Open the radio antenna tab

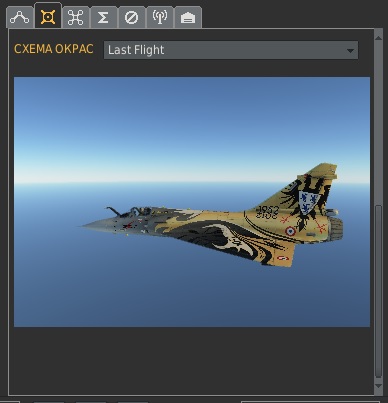[160, 17]
